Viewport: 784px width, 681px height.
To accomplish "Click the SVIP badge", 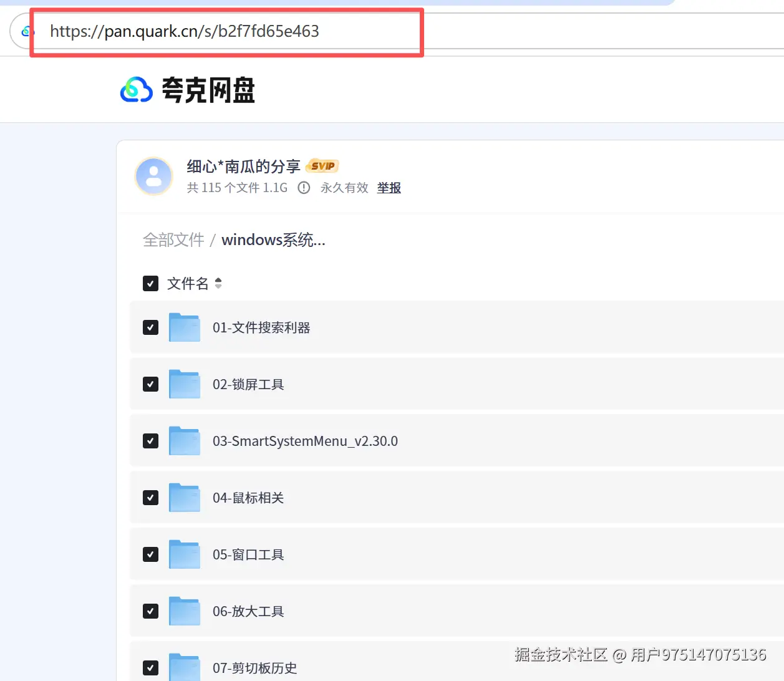I will (322, 166).
